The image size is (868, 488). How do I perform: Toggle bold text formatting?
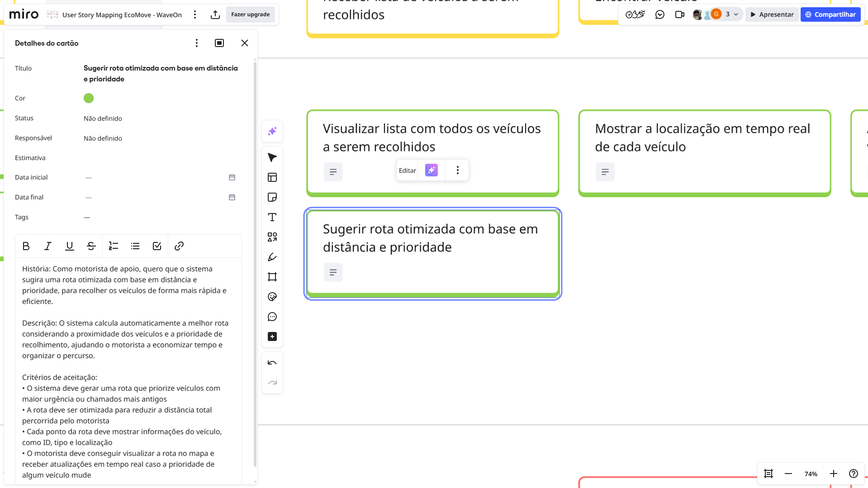tap(26, 246)
